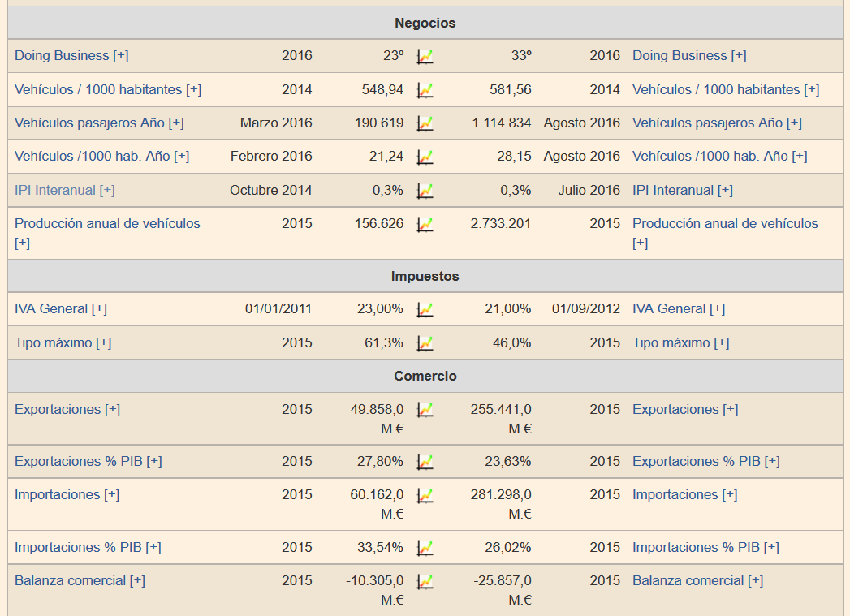Click the chart icon in the IPI Interanual row
Viewport: 850px width, 616px height.
[425, 191]
